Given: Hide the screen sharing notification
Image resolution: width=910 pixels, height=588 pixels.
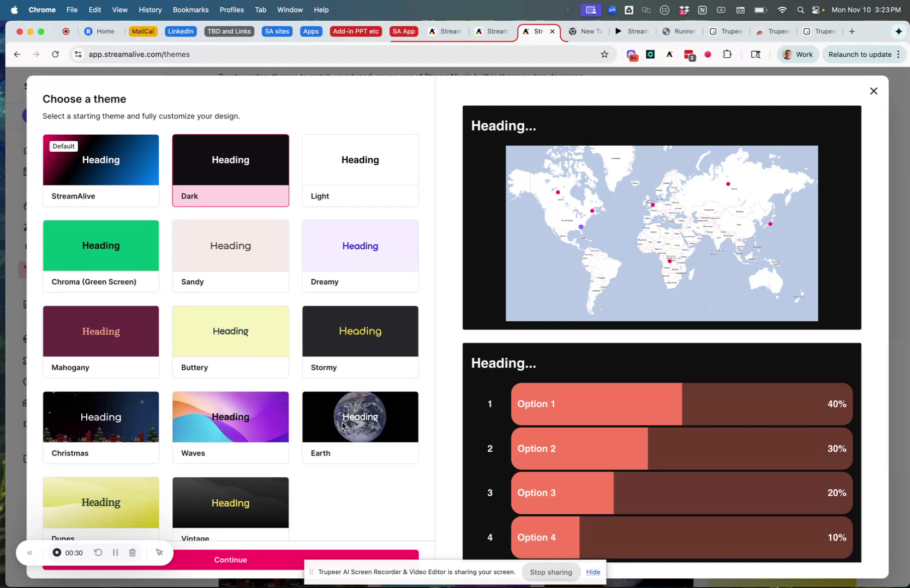Looking at the screenshot, I should [592, 572].
